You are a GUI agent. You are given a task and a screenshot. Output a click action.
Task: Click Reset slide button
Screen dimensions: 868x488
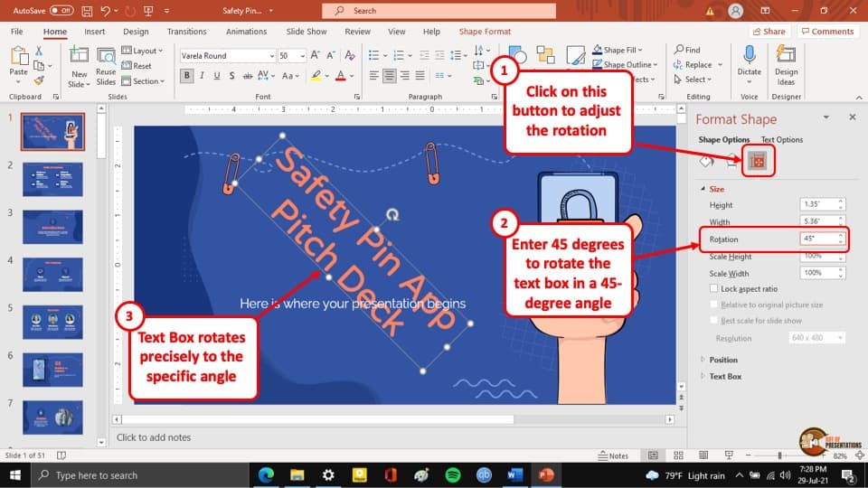point(137,66)
